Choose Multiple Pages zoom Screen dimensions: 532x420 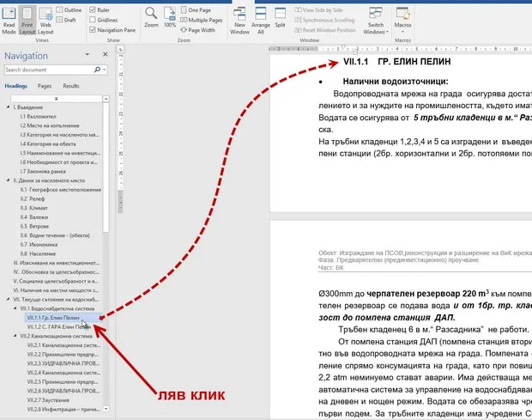[x=201, y=20]
